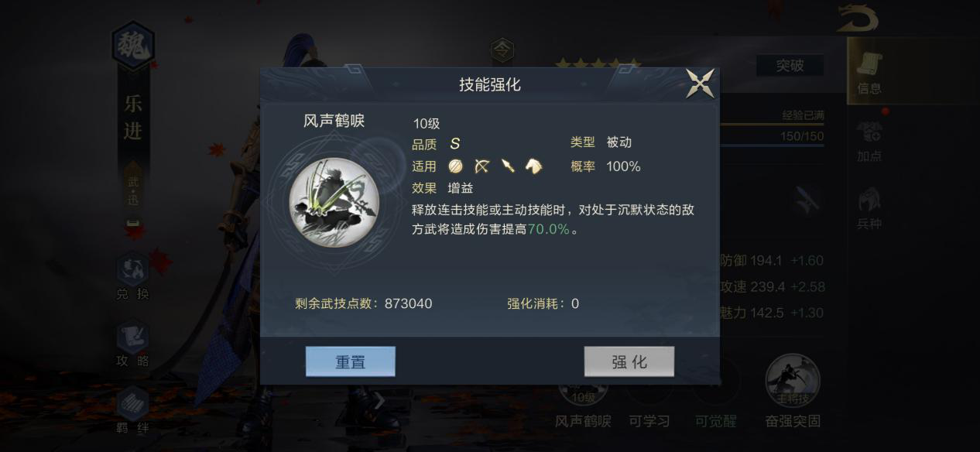Tap the 兑换 exchange icon
Screen dimensions: 980x452
132,277
